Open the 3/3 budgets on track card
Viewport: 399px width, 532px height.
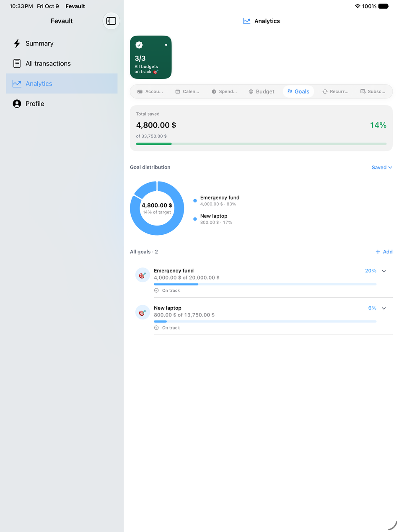(x=151, y=57)
